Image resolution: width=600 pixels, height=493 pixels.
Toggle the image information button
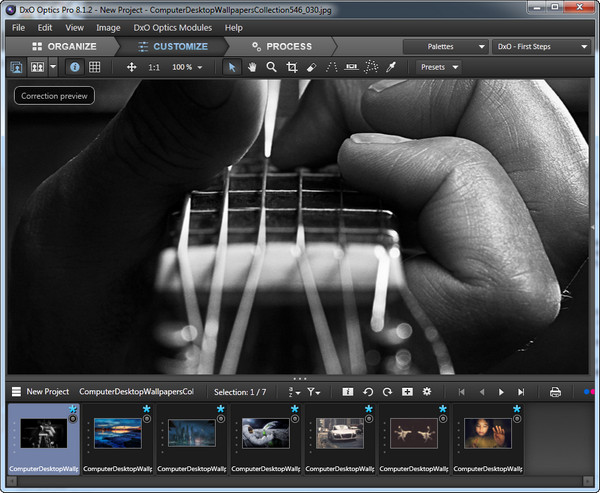pos(74,67)
